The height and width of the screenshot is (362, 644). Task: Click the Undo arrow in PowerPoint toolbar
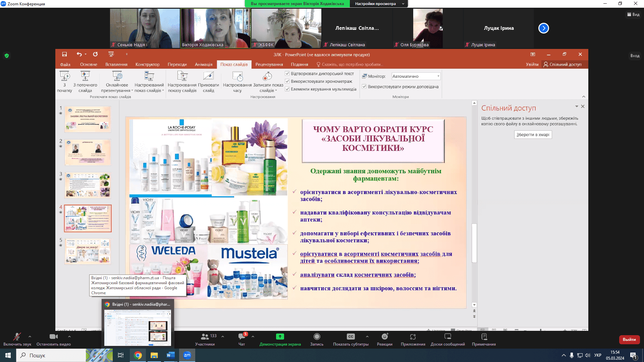point(79,54)
